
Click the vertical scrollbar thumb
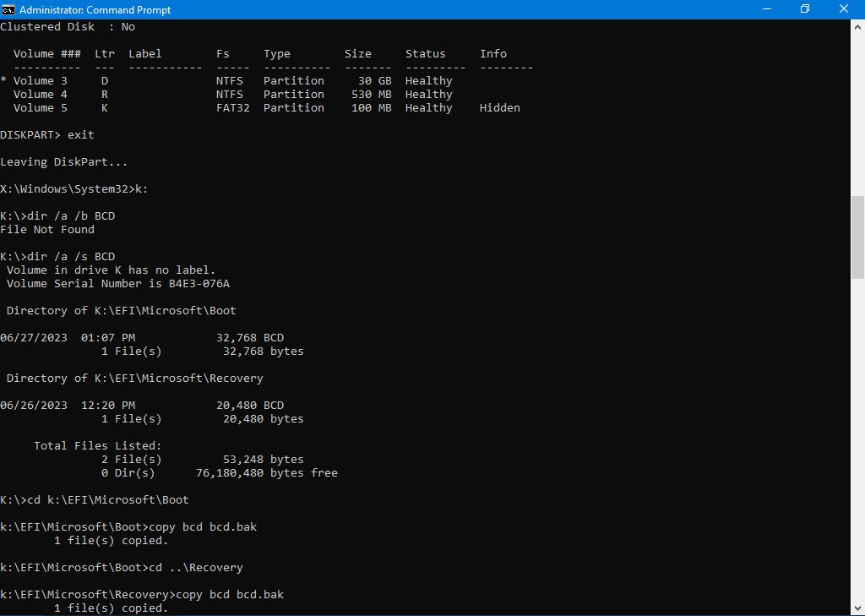857,237
